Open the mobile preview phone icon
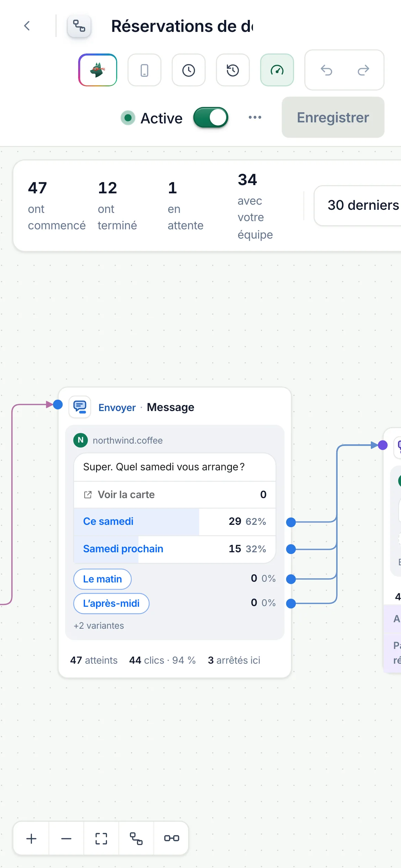 tap(144, 70)
